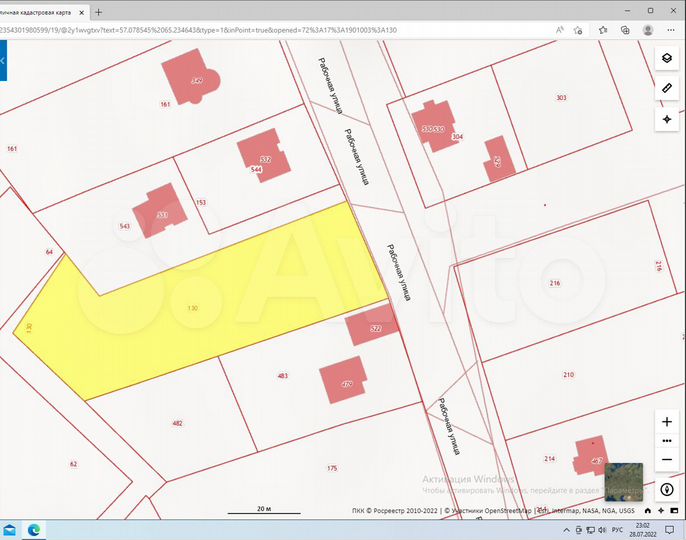
Task: Zoom in with the plus button
Action: (x=666, y=422)
